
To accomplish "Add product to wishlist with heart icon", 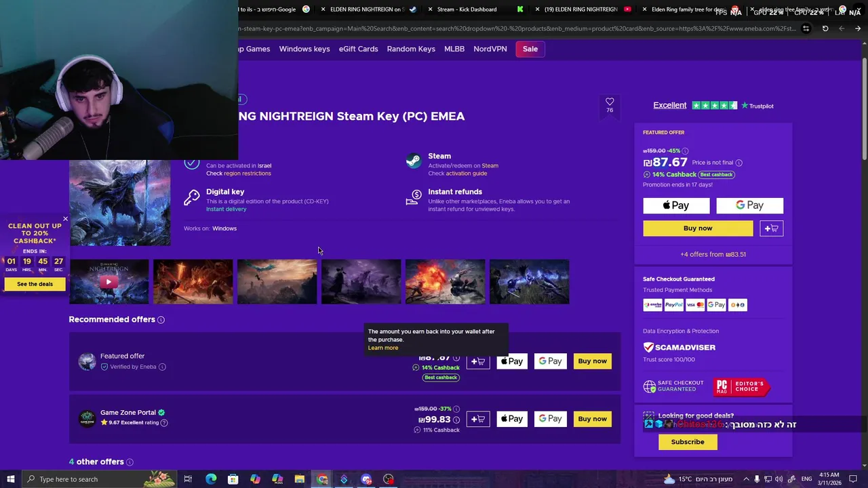I will click(610, 102).
